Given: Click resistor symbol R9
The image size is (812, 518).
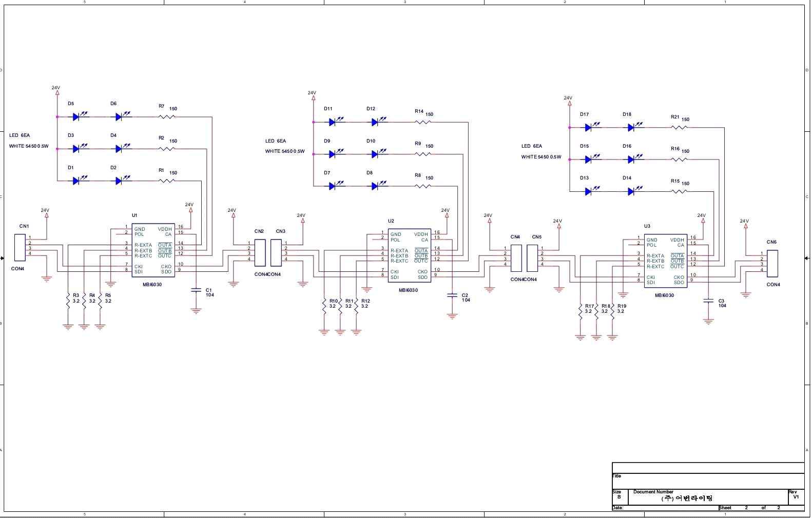Looking at the screenshot, I should tap(422, 154).
